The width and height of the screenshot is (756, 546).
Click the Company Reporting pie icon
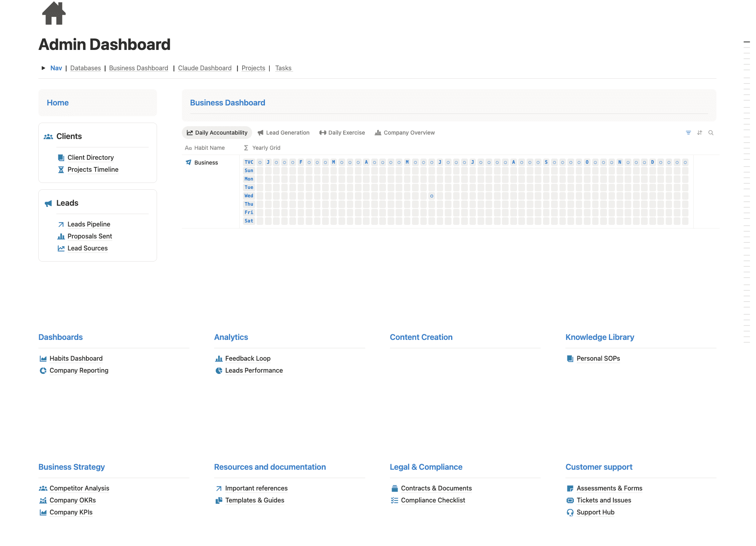coord(43,370)
